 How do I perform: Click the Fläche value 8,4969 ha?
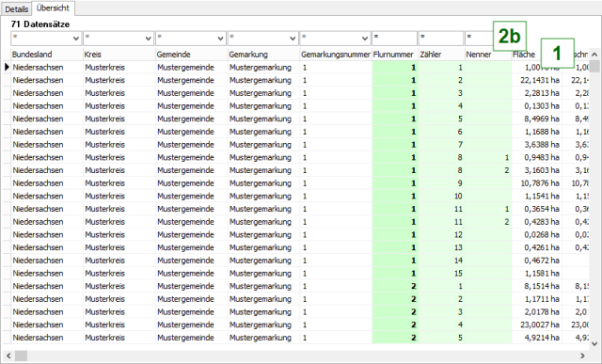point(537,119)
